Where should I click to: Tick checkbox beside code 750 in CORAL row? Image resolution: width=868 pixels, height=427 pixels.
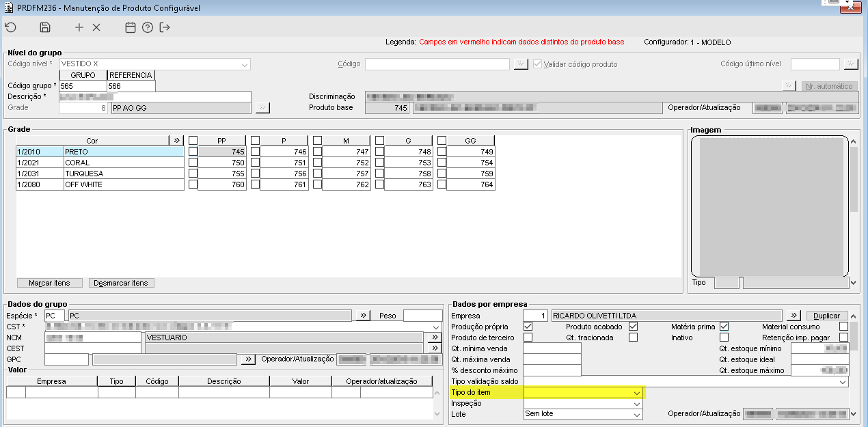193,163
